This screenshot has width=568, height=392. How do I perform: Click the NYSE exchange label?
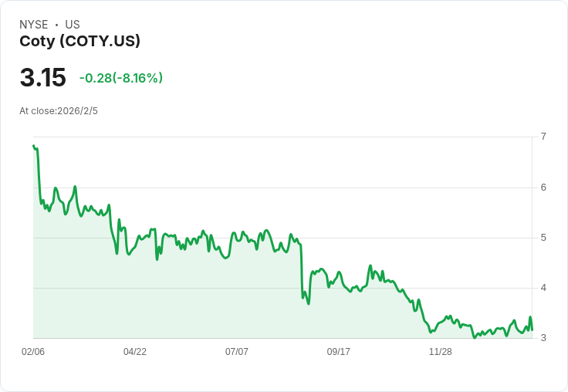(34, 25)
